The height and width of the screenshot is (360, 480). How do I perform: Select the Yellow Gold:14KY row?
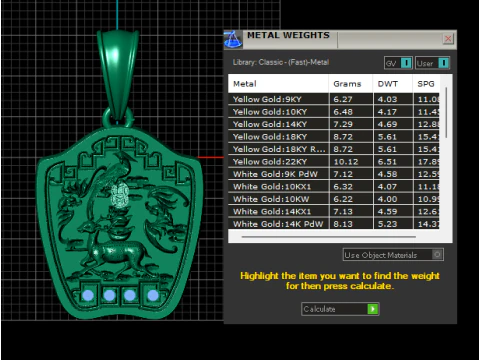pyautogui.click(x=334, y=124)
